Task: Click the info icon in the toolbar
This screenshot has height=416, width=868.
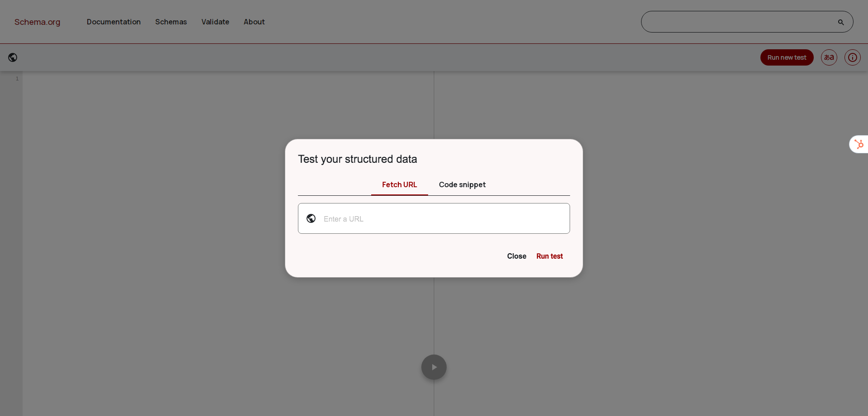Action: (x=853, y=57)
